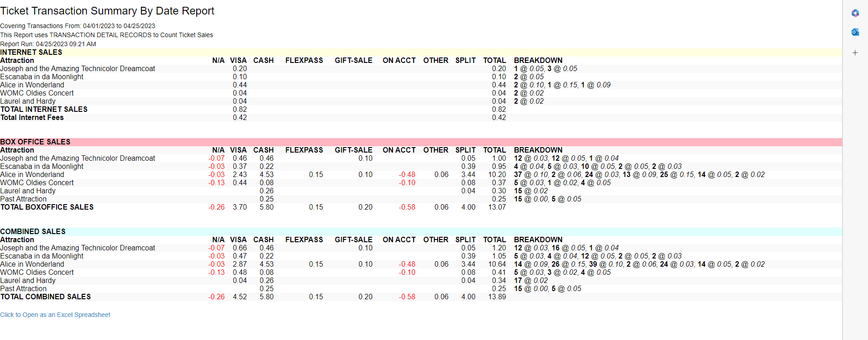
Task: Click the Past Attraction breakdown in Combined Sales
Action: tap(548, 289)
